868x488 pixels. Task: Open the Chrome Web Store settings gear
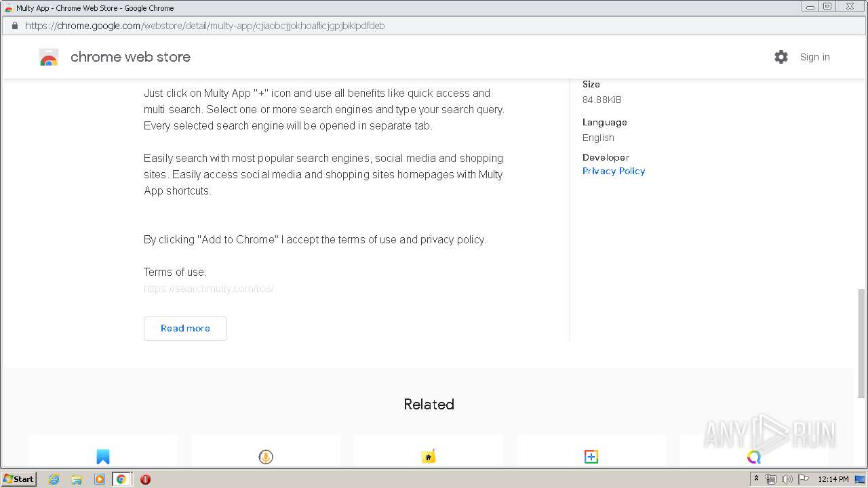[x=781, y=57]
